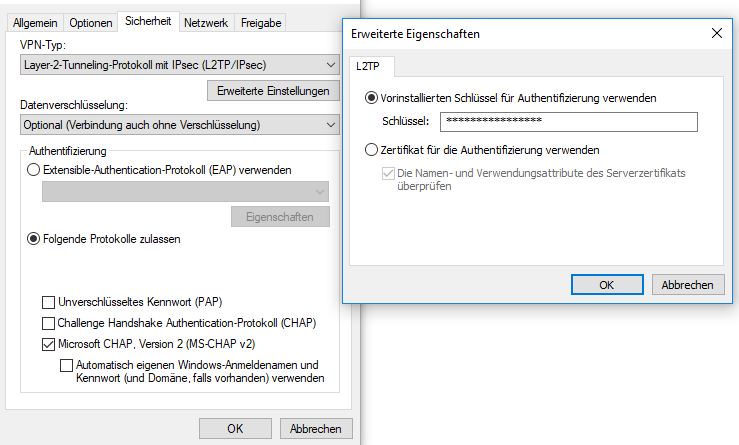This screenshot has width=739, height=445.
Task: Expand the VPN-Typ dropdown
Action: [180, 65]
